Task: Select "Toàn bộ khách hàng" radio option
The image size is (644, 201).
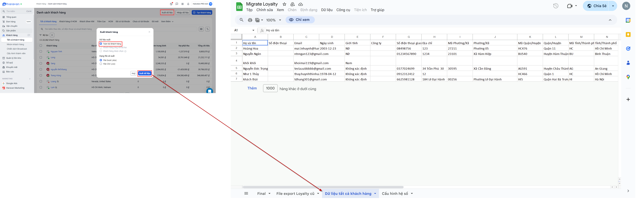Action: coord(101,44)
